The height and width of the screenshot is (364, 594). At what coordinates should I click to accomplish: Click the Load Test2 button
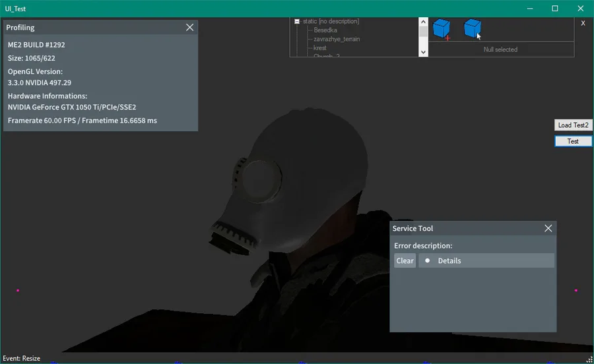coord(573,125)
